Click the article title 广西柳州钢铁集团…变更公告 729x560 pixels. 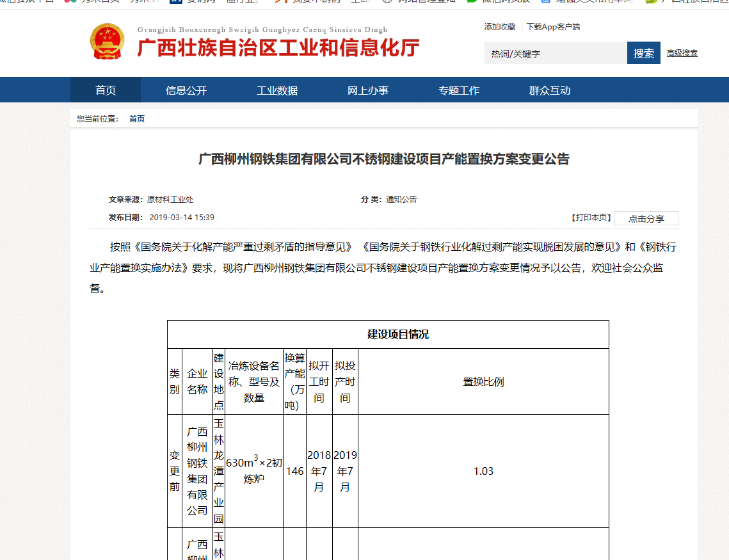[x=384, y=159]
